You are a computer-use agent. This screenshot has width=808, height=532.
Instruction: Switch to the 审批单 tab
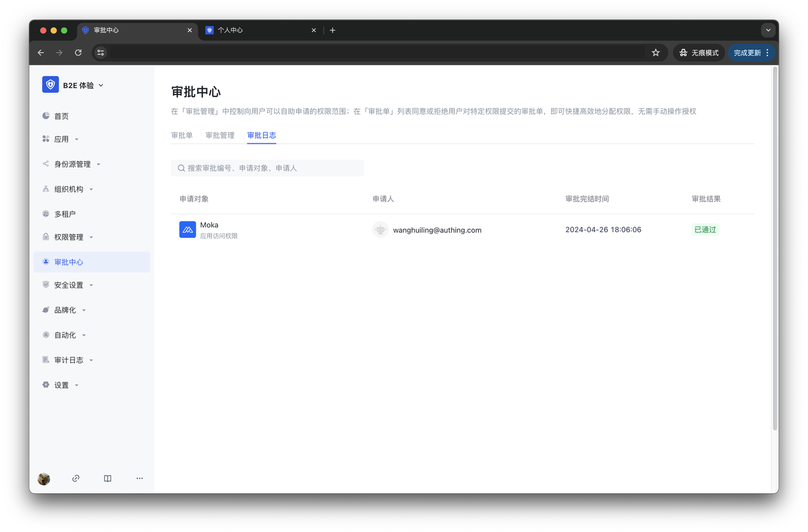[182, 135]
